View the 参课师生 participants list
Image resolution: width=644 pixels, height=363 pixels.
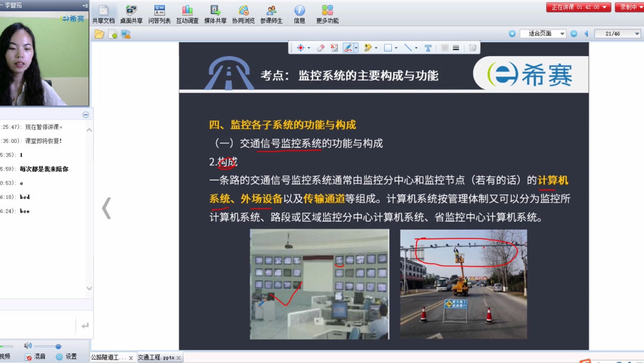[271, 12]
